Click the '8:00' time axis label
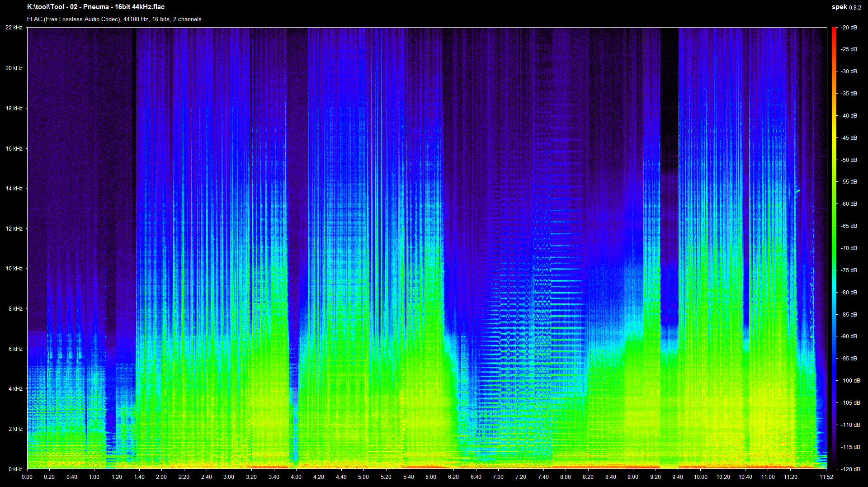The image size is (868, 487). pos(566,477)
